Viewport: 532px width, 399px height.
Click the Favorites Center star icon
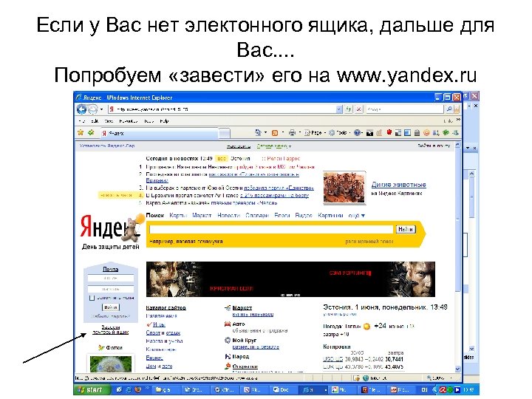tap(81, 133)
